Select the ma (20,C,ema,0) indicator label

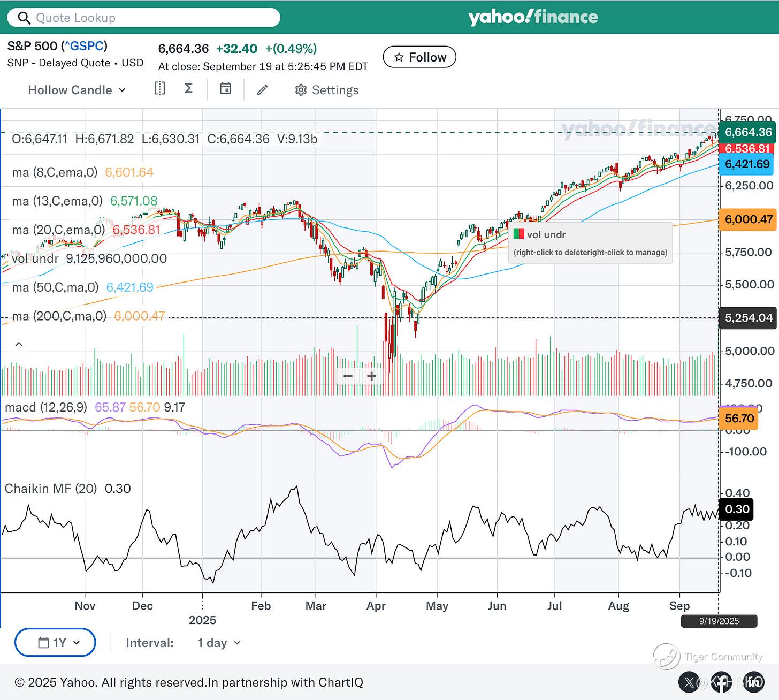[x=59, y=230]
